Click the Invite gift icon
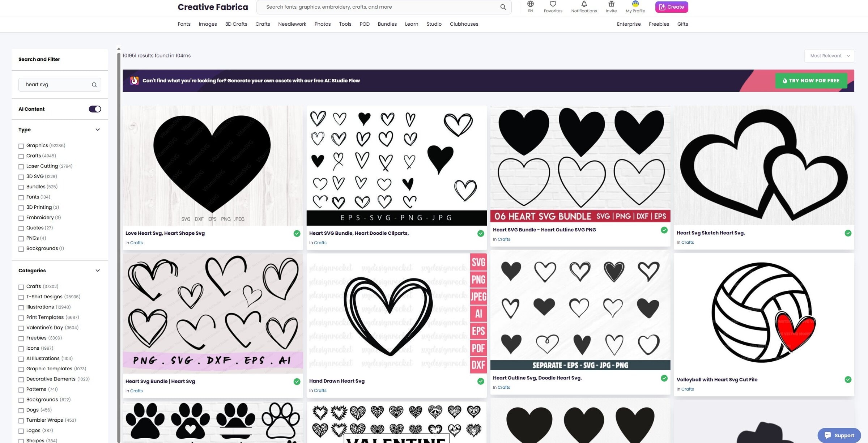The image size is (868, 443). click(x=611, y=4)
